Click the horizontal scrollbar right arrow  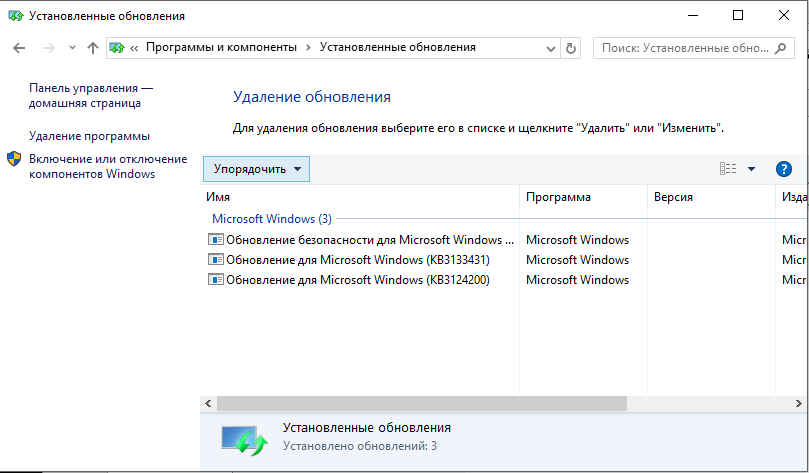801,403
